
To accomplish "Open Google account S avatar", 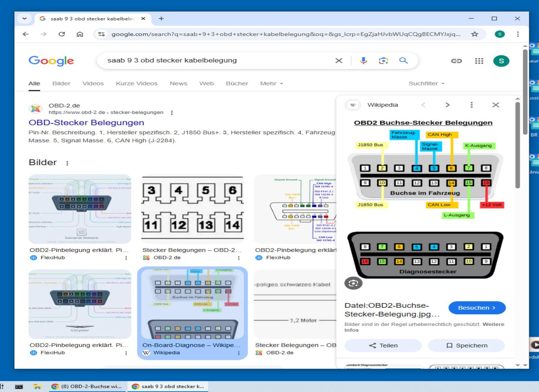I will pos(501,61).
